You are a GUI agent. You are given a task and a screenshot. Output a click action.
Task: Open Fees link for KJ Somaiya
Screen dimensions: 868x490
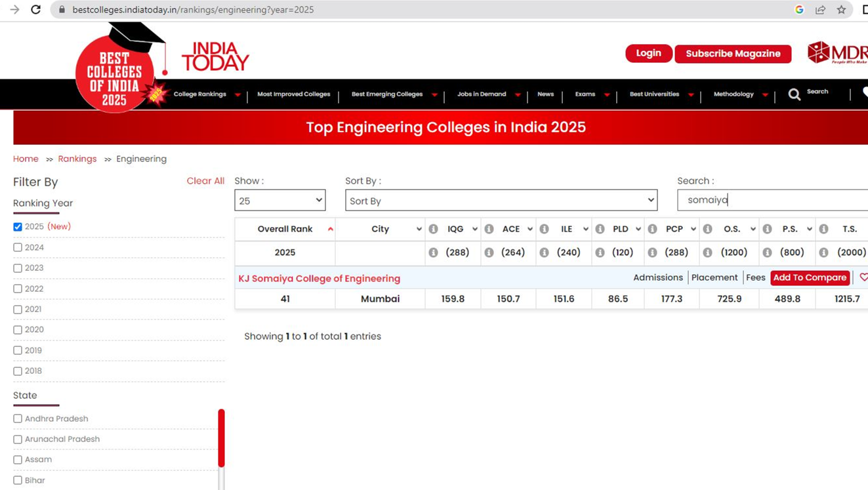pos(756,277)
